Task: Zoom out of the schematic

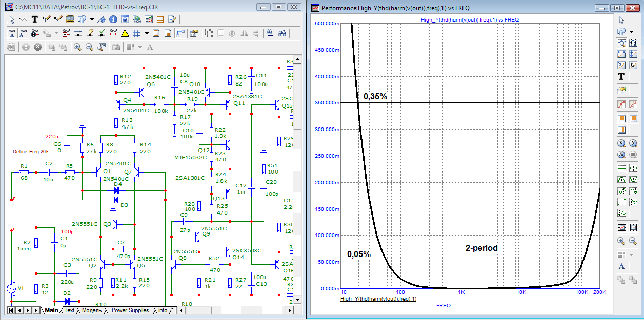Action: tap(89, 47)
